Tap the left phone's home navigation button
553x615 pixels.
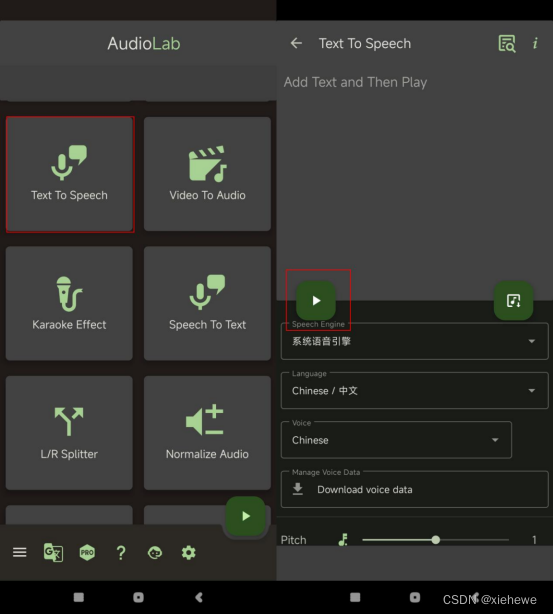coord(138,597)
